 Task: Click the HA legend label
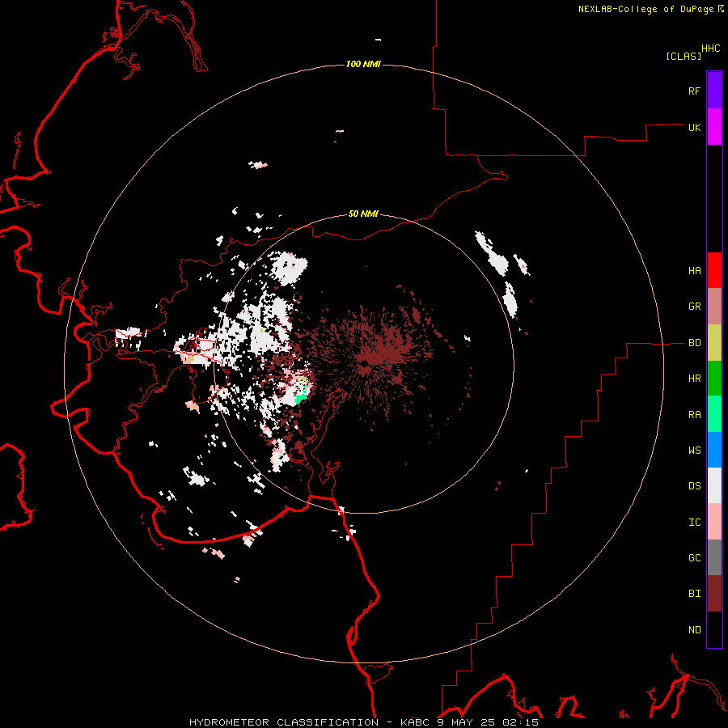click(x=694, y=271)
